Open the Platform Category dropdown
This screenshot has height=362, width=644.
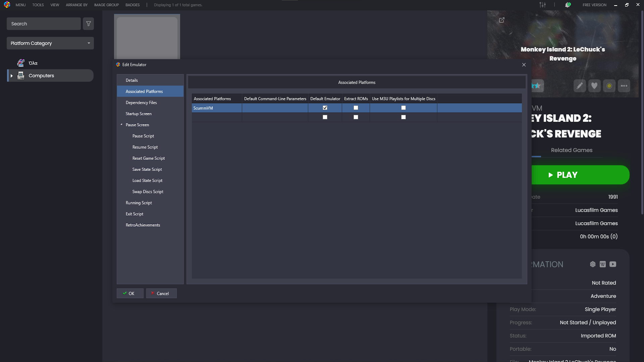pyautogui.click(x=50, y=43)
